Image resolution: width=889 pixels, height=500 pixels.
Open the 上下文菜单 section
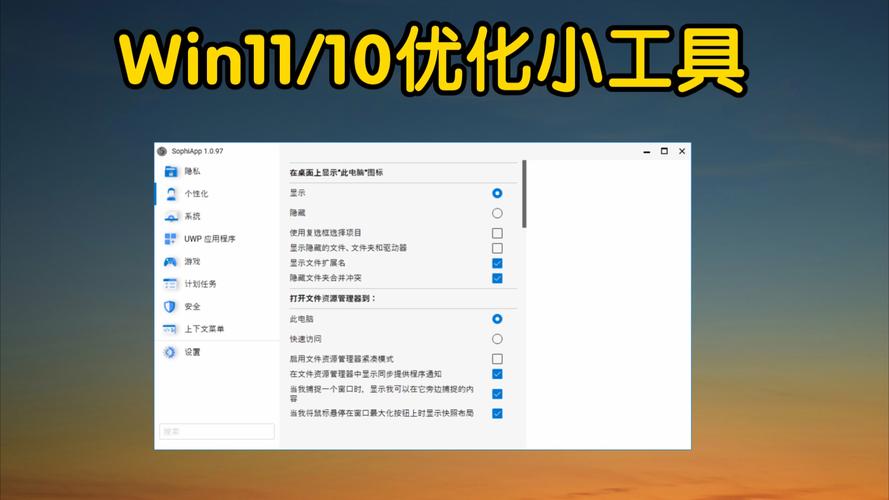(x=217, y=329)
